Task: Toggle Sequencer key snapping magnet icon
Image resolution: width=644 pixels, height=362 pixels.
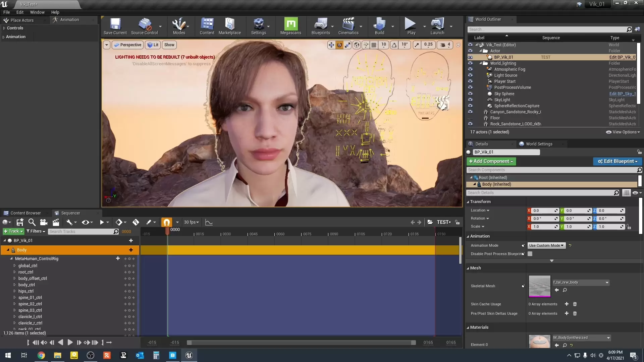Action: (167, 222)
